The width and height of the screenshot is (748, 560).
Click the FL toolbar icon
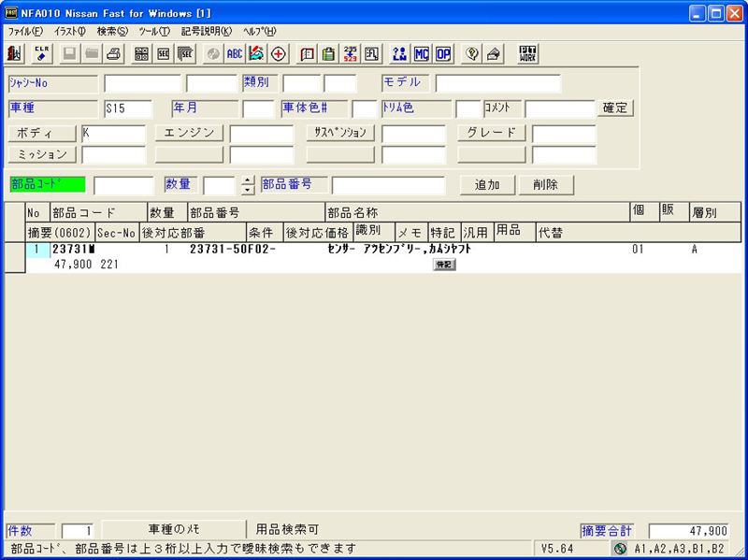coord(372,54)
